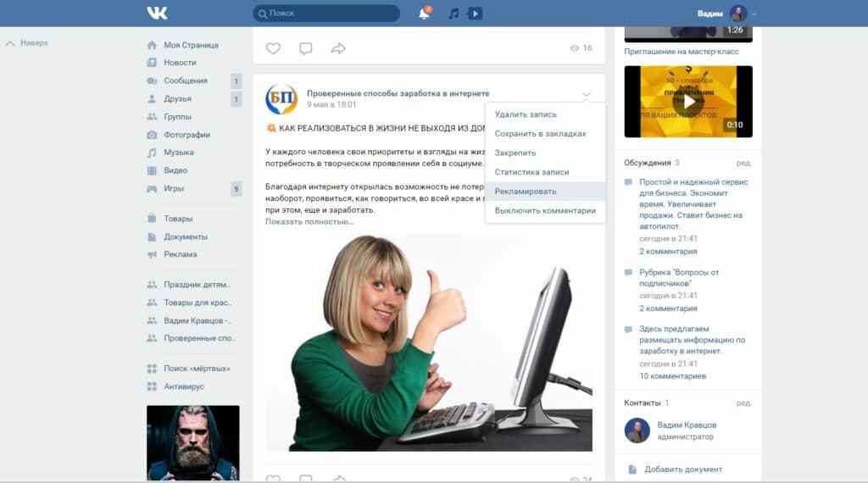
Task: Open comments on the top post
Action: (306, 48)
